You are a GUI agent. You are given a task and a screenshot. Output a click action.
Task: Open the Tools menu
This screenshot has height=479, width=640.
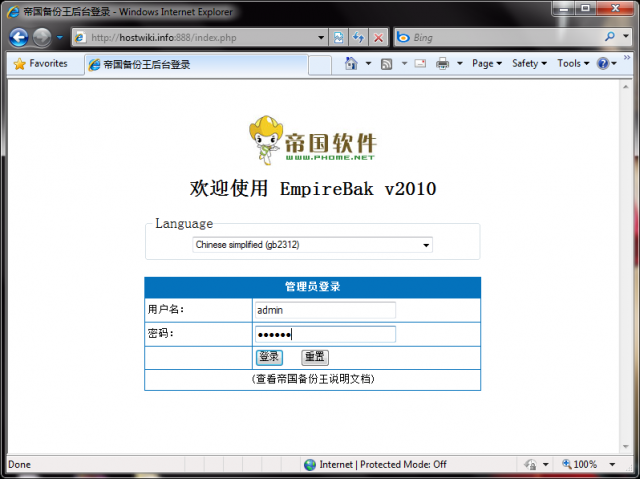tap(573, 63)
